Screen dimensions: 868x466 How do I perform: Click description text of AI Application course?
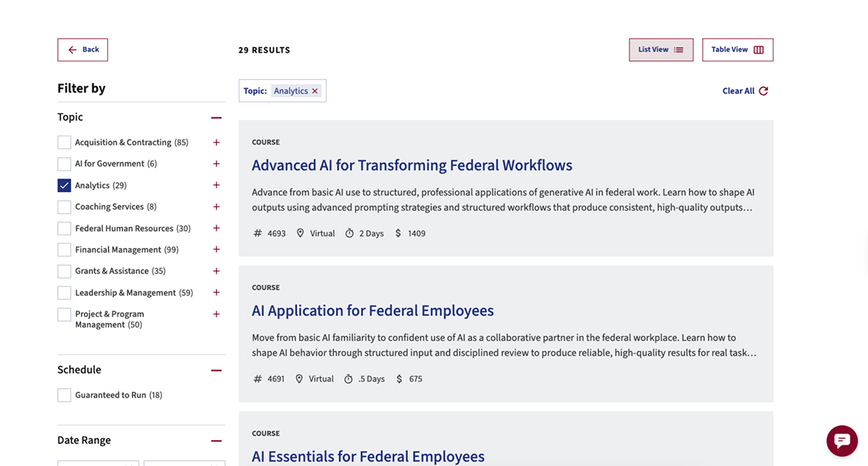click(504, 345)
